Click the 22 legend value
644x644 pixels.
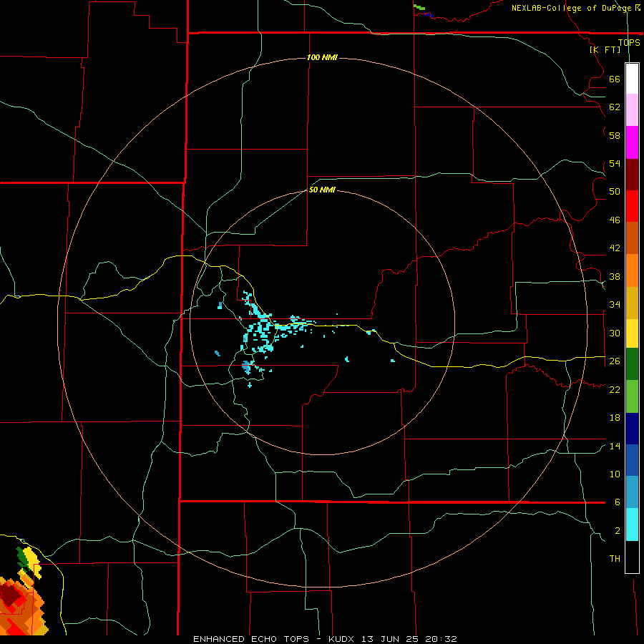pos(615,389)
